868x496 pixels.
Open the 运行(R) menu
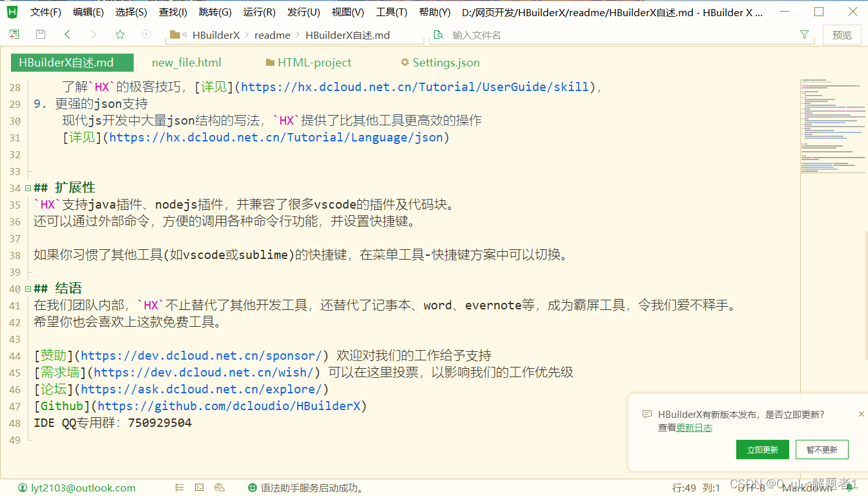(259, 12)
